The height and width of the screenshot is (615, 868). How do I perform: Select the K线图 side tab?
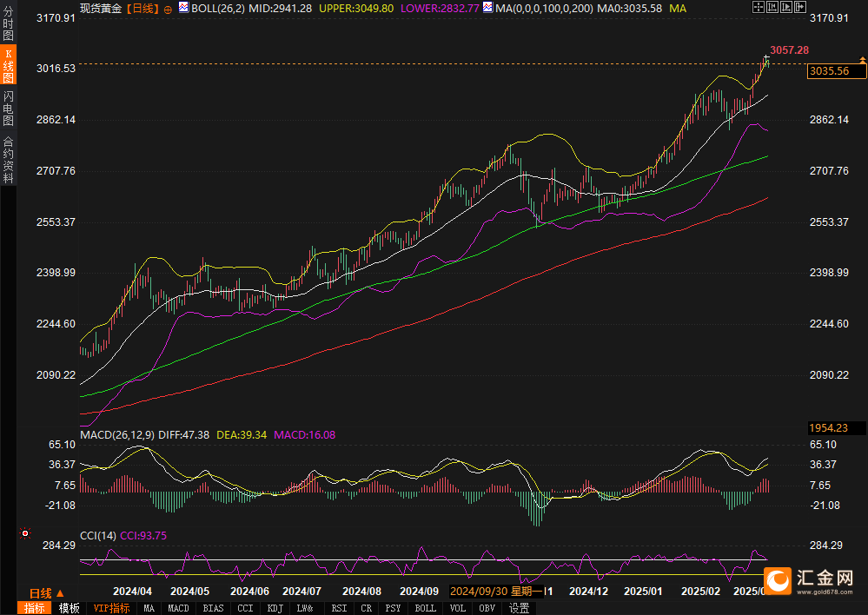[x=8, y=65]
